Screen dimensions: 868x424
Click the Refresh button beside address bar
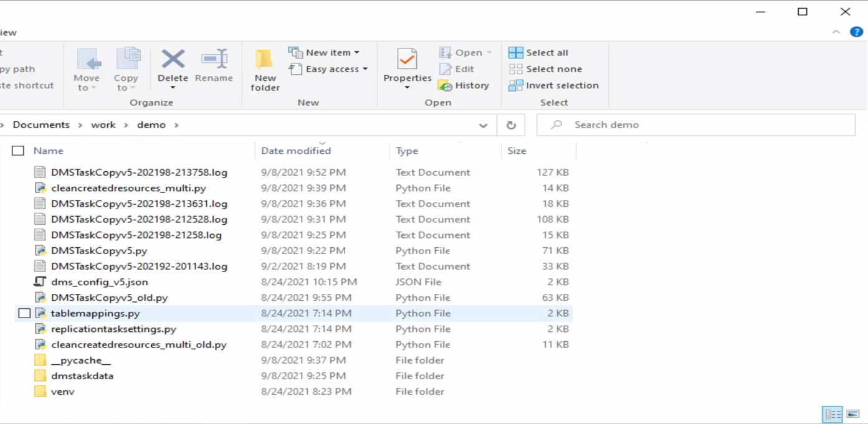pos(511,125)
